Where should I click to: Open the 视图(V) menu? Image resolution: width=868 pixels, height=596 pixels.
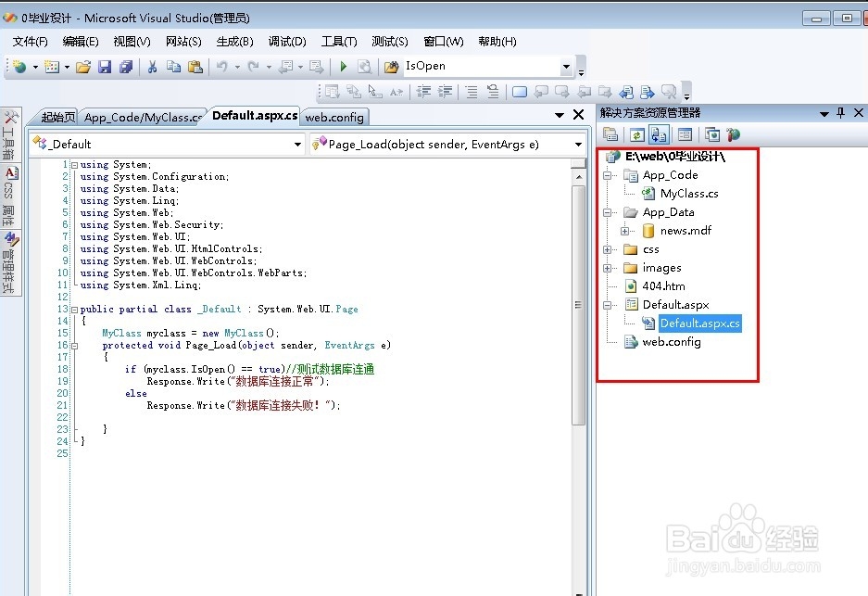tap(132, 42)
